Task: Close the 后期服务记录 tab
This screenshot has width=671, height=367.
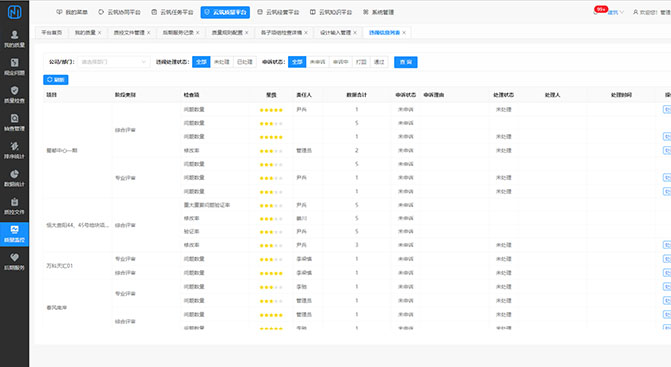Action: pos(197,33)
